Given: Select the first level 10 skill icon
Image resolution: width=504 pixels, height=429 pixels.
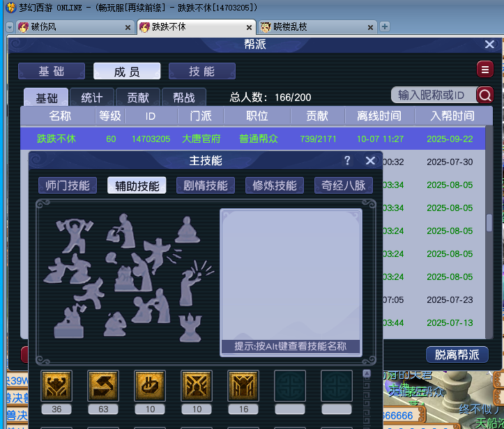Looking at the screenshot, I should click(150, 386).
